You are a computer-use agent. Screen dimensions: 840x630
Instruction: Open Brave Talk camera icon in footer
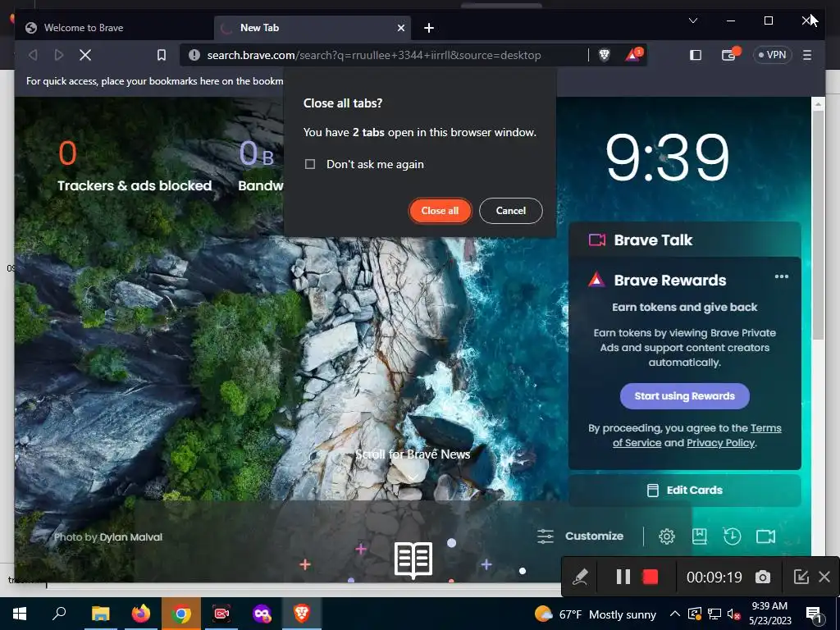coord(765,536)
